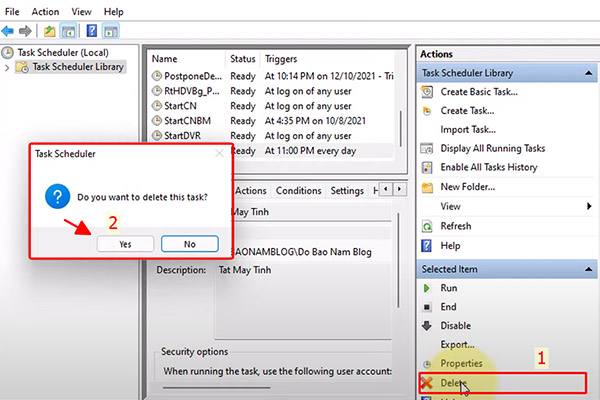Click the blue Help toolbar icon

click(91, 31)
